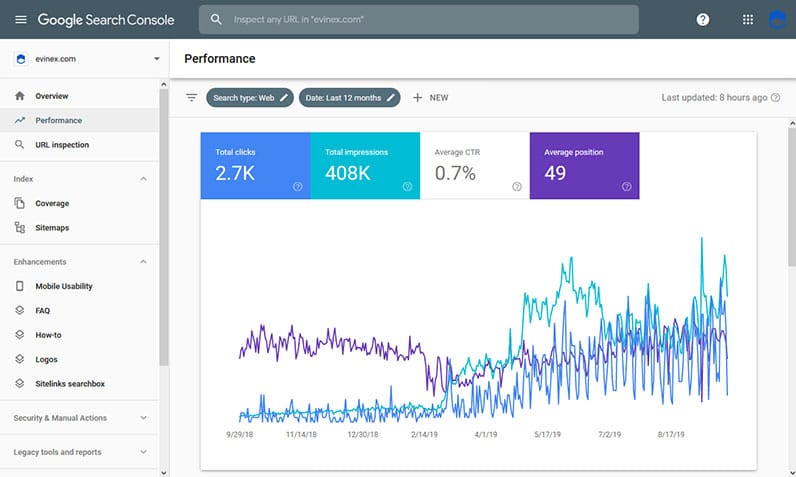The width and height of the screenshot is (796, 477).
Task: Click the Sitemaps tree icon
Action: (20, 227)
